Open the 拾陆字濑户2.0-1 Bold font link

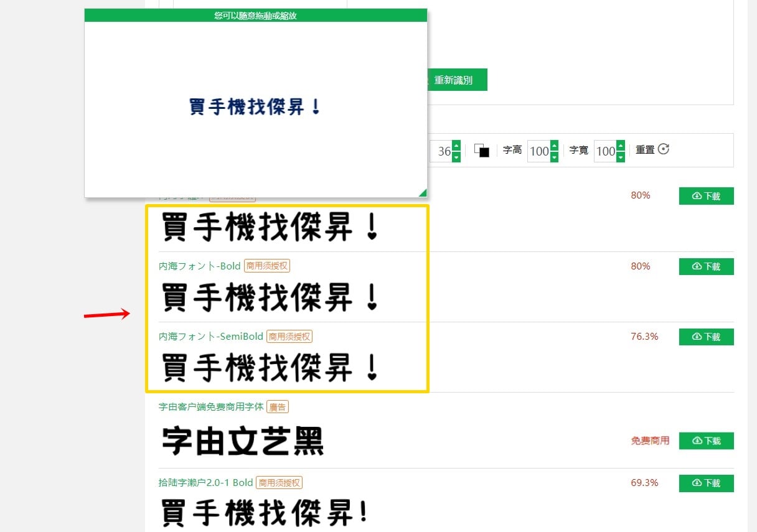pyautogui.click(x=205, y=482)
